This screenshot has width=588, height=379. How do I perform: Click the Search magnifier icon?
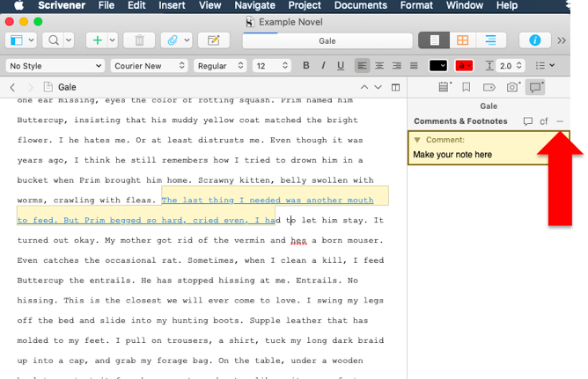pos(53,40)
